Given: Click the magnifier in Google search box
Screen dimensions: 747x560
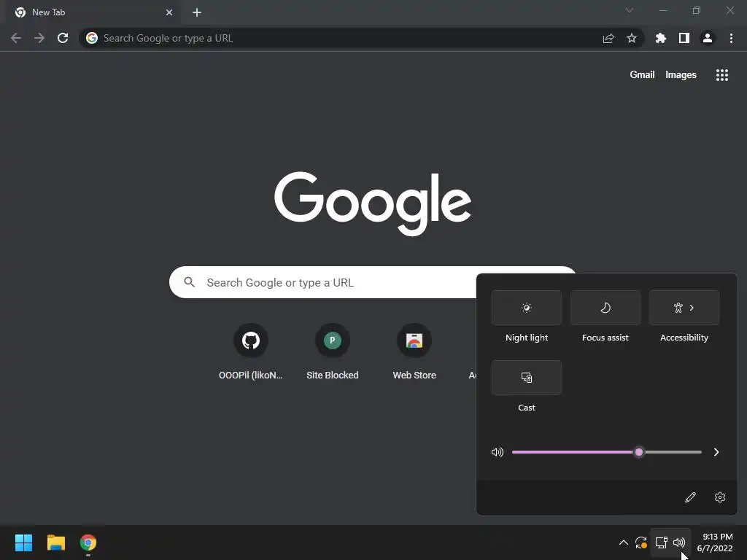Looking at the screenshot, I should [x=190, y=282].
